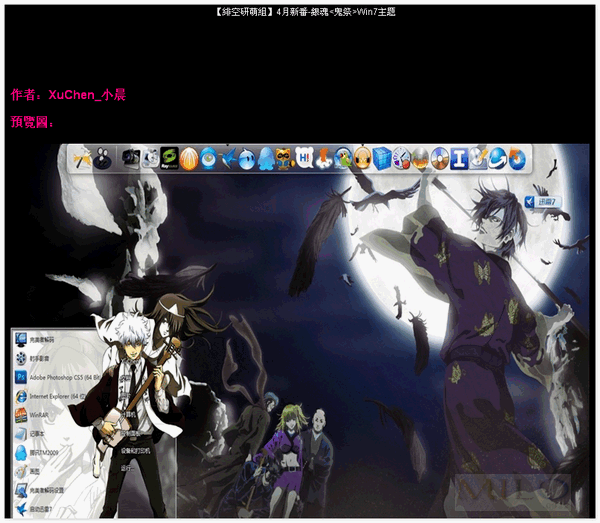Open 记事本 (Notepad) in start menu
This screenshot has width=600, height=523.
(29, 434)
